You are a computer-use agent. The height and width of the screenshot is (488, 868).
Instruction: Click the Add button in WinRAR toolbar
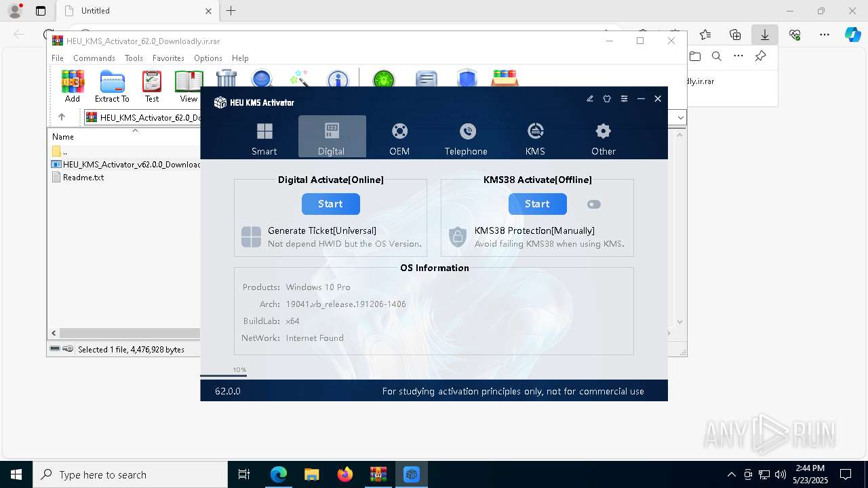(73, 86)
